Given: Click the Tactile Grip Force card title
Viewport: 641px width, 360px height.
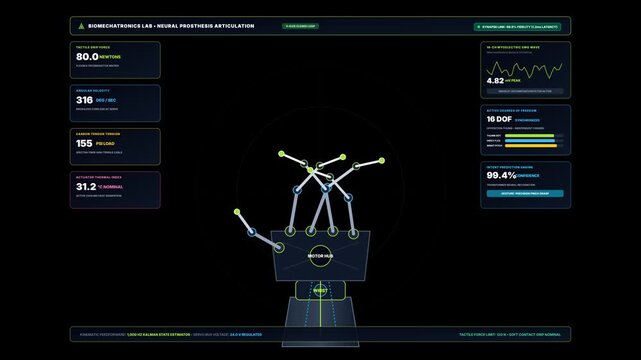Looking at the screenshot, I should point(93,47).
